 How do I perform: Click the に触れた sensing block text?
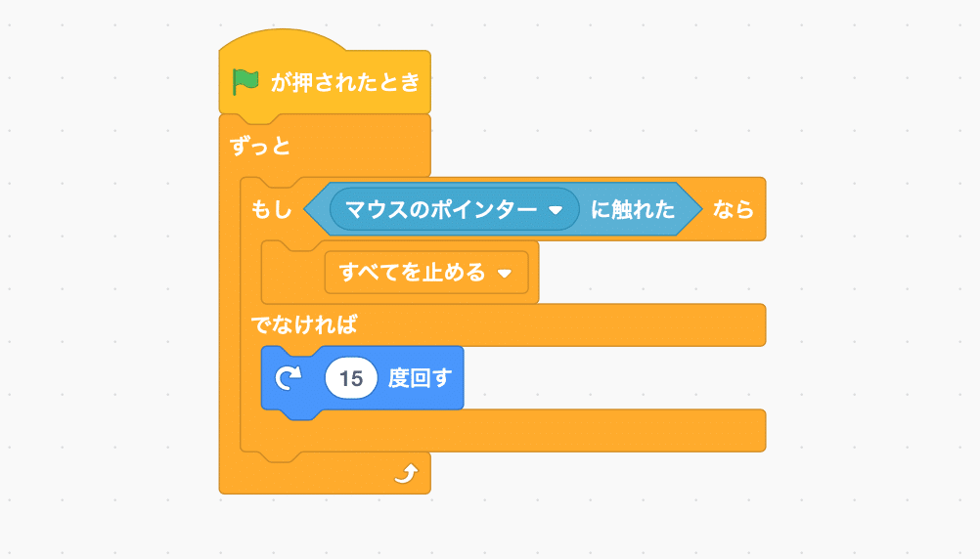pos(633,209)
